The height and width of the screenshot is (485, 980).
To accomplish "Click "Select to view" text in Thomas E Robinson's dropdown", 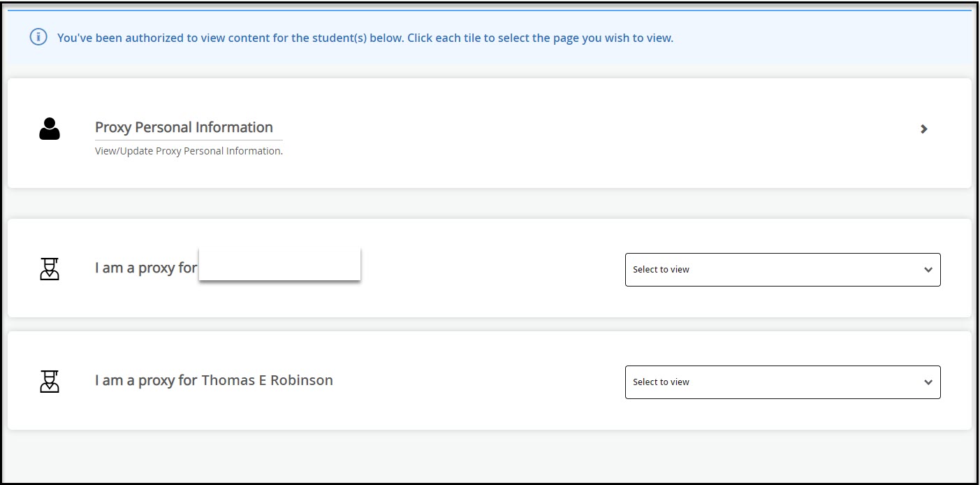I will [661, 382].
